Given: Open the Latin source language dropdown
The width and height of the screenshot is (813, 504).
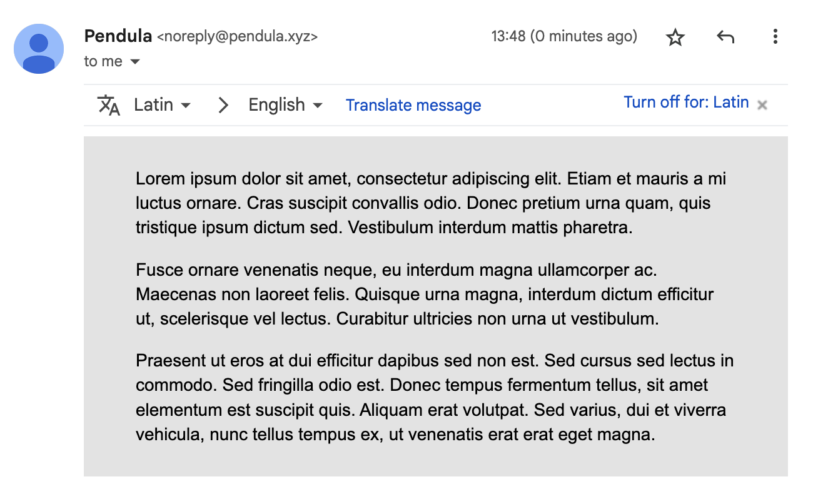Looking at the screenshot, I should coord(163,104).
